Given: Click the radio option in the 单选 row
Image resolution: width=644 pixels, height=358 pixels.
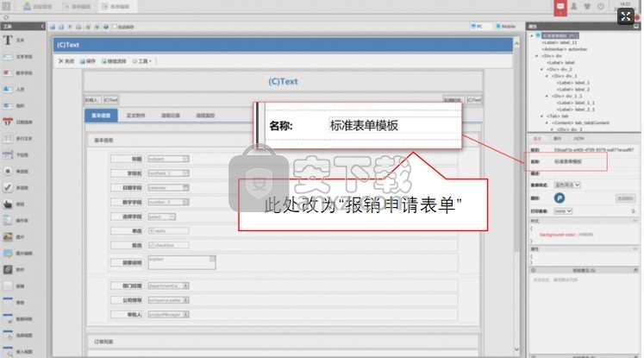Looking at the screenshot, I should [x=151, y=231].
